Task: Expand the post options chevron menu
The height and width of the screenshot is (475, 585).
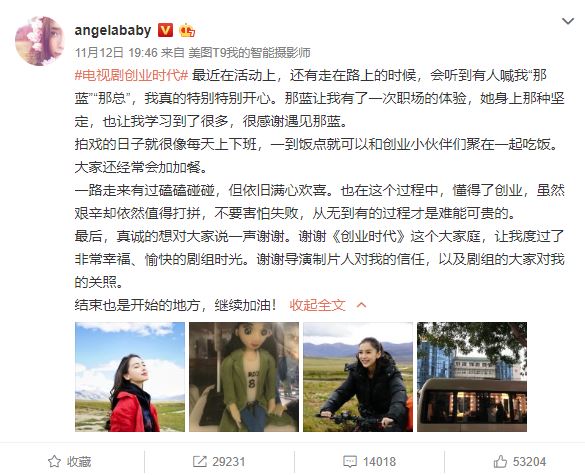Action: point(568,21)
